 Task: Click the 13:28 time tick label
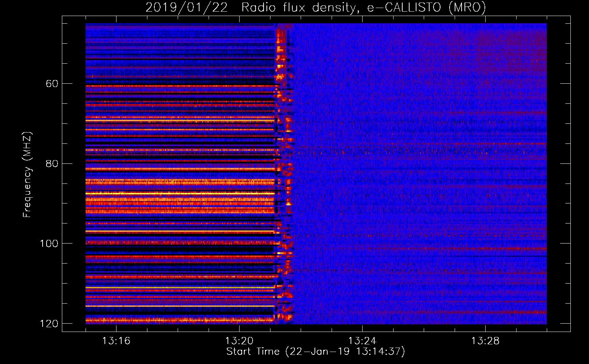click(x=485, y=341)
